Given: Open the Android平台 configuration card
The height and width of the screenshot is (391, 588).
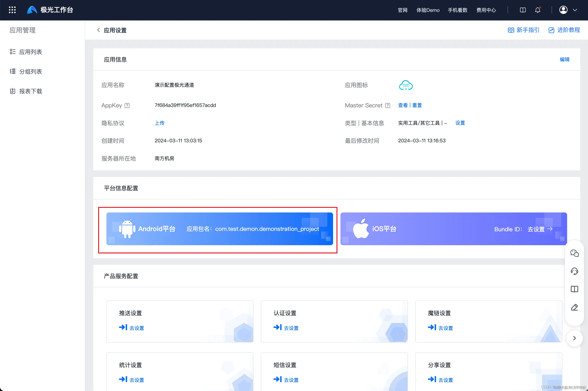Looking at the screenshot, I should 220,229.
